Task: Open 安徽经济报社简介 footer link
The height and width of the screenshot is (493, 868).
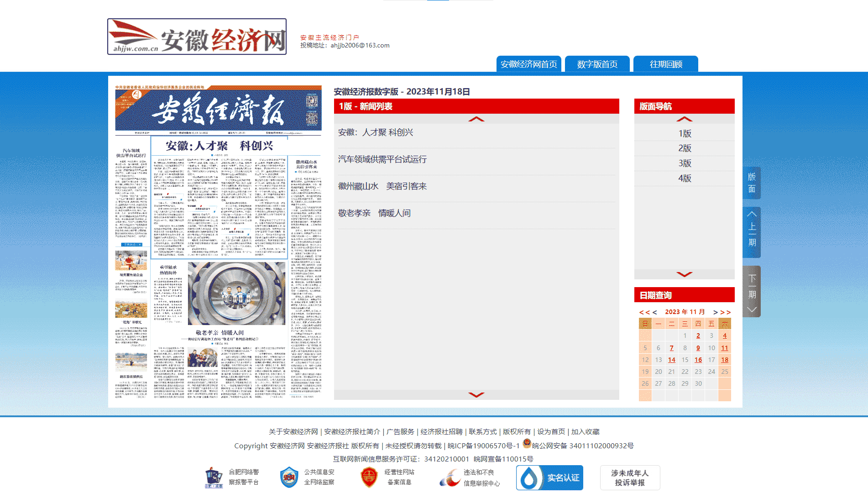Action: click(352, 432)
